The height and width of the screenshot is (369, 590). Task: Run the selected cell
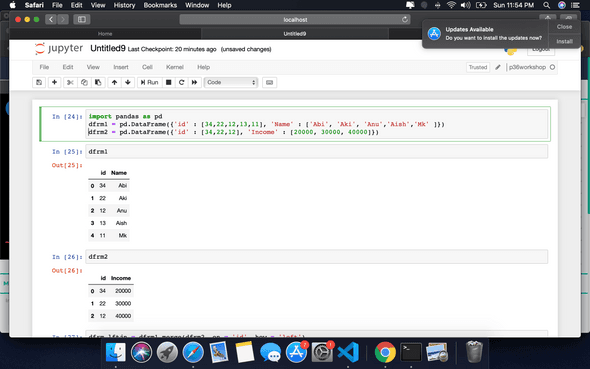[x=149, y=82]
